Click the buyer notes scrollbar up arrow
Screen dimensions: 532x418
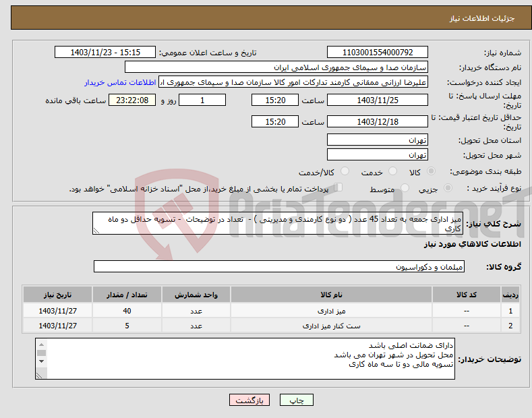click(41, 345)
